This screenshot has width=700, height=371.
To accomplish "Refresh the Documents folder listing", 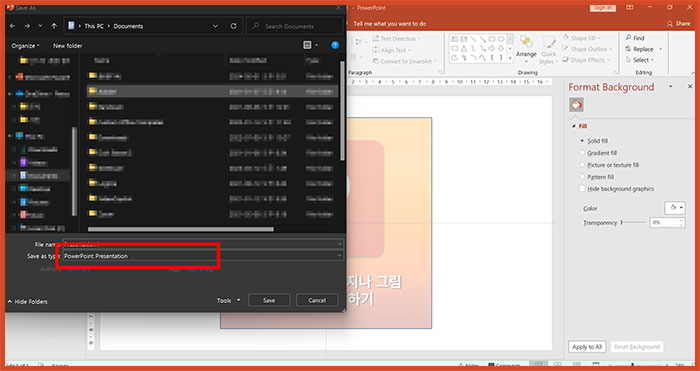I will pyautogui.click(x=233, y=26).
